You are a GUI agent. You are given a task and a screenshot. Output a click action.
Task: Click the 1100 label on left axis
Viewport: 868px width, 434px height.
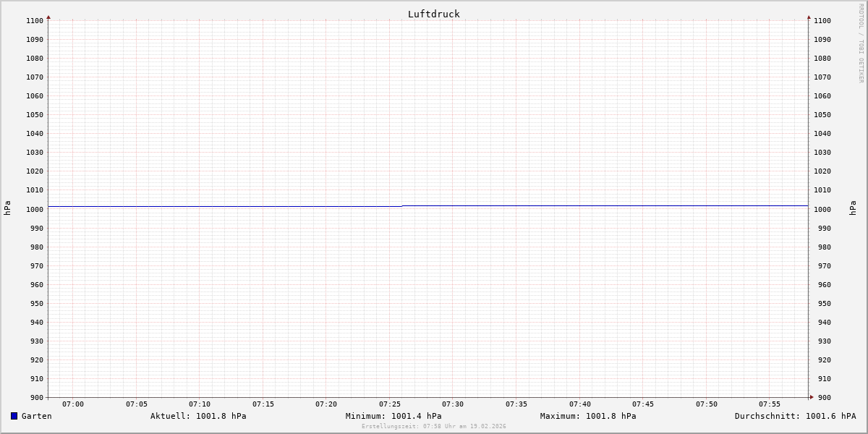(x=35, y=21)
